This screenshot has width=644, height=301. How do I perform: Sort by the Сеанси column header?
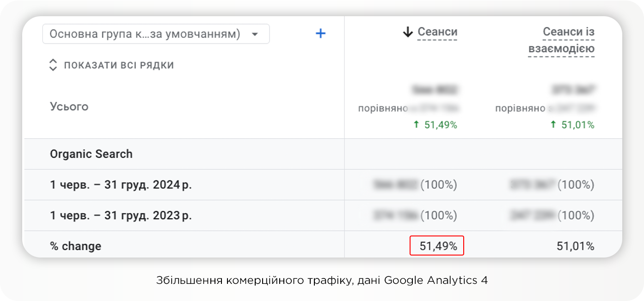(x=437, y=32)
